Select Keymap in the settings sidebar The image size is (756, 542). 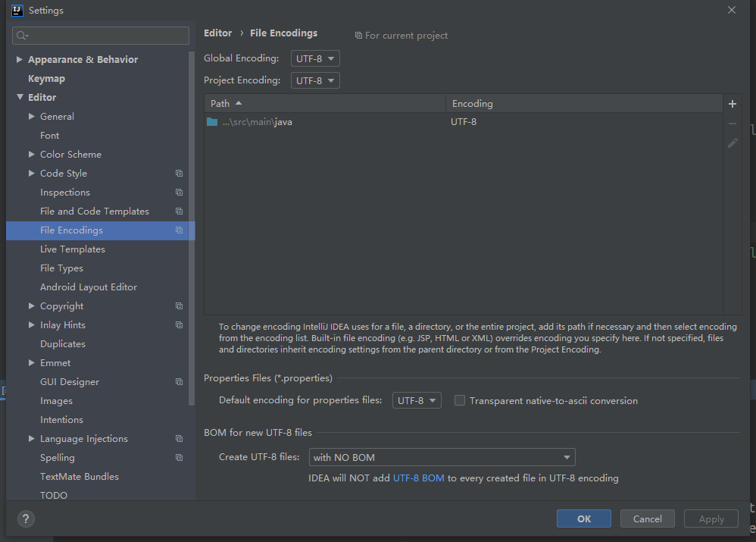coord(46,78)
